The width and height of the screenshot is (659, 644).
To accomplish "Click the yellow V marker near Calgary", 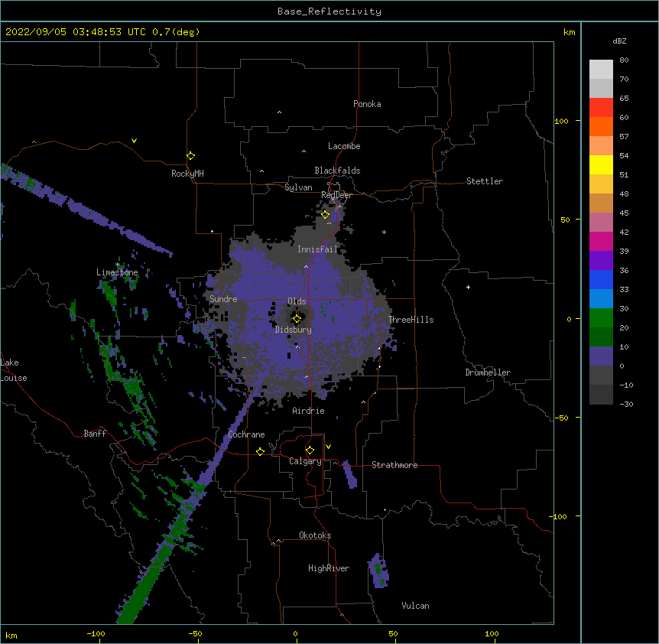I will (328, 447).
